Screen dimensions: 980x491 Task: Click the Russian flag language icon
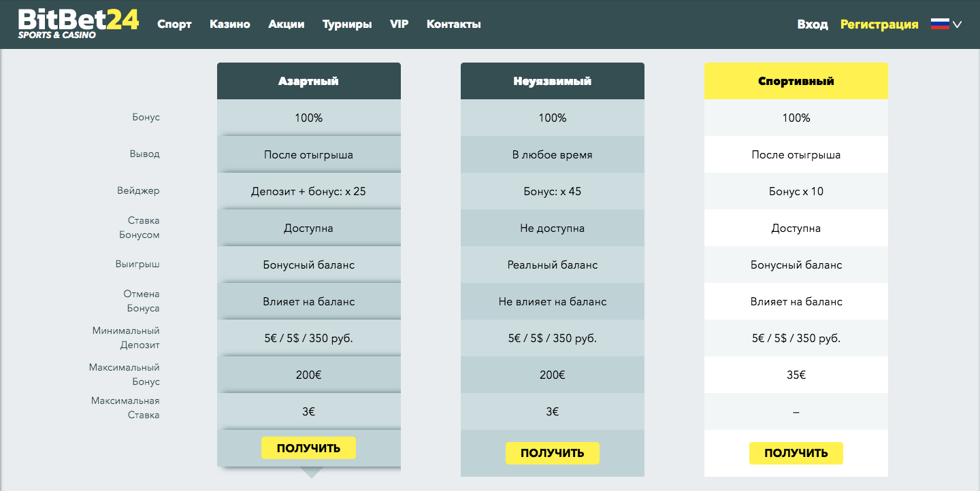940,24
